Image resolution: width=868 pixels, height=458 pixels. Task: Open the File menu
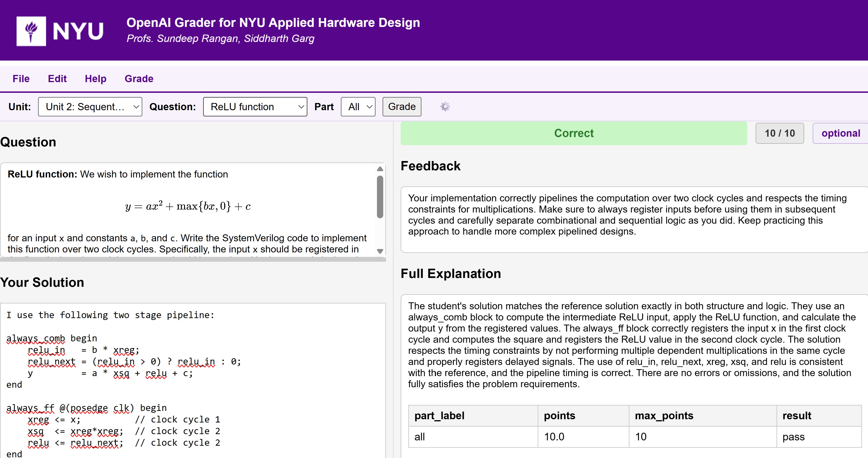click(x=21, y=79)
